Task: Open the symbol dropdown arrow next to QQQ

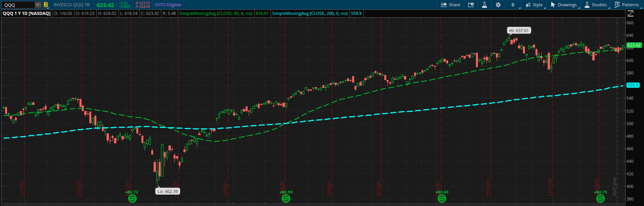Action: click(x=38, y=5)
